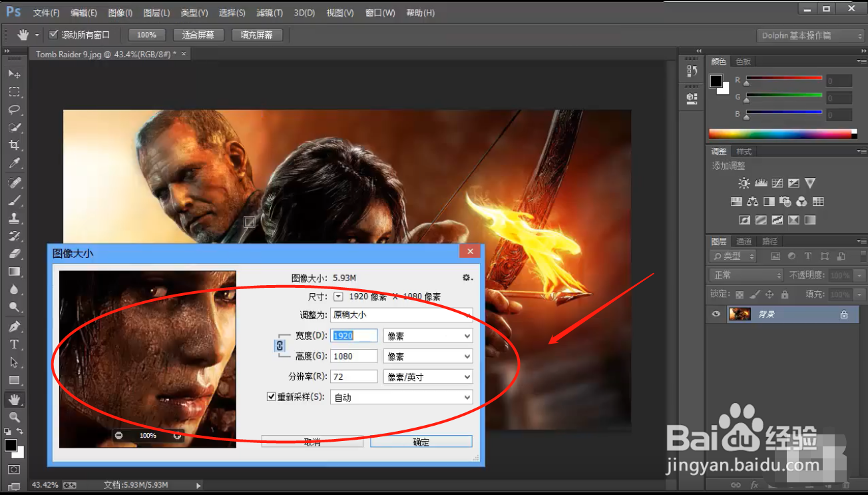Open the dimensions unit dropdown arrow

338,296
